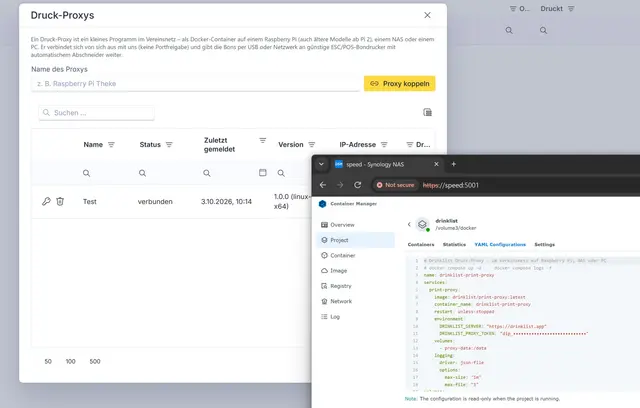The width and height of the screenshot is (640, 408).
Task: Open Image in Container Manager sidebar
Action: [356, 271]
